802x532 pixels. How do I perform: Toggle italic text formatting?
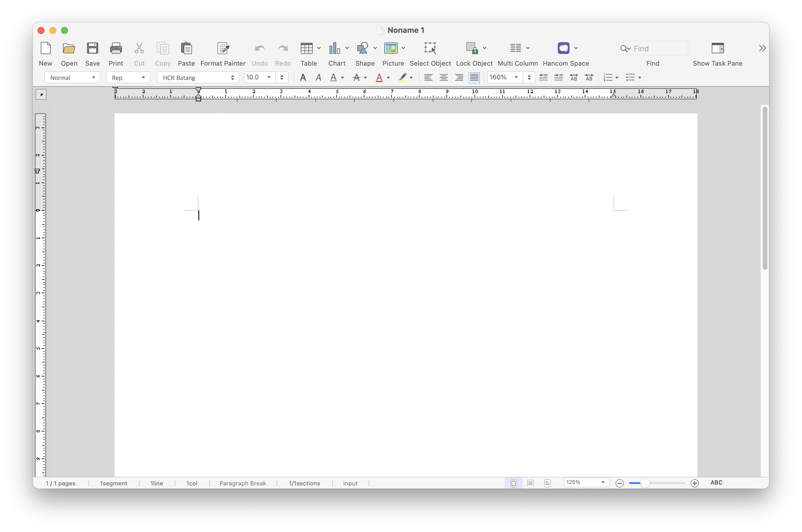[x=318, y=78]
